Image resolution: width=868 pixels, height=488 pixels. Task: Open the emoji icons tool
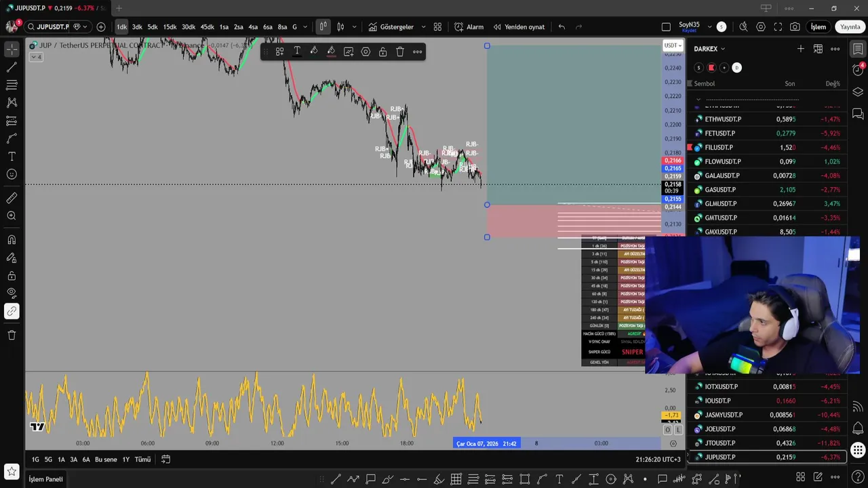pos(12,174)
